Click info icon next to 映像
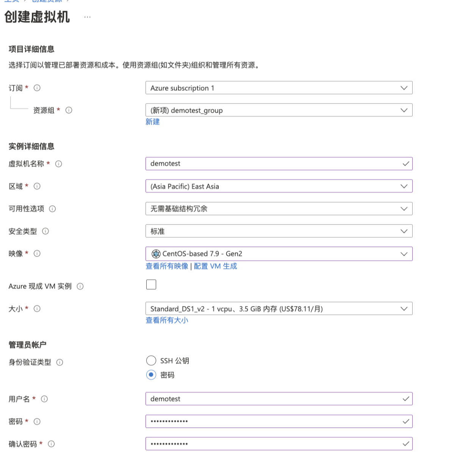Image resolution: width=476 pixels, height=455 pixels. click(37, 253)
